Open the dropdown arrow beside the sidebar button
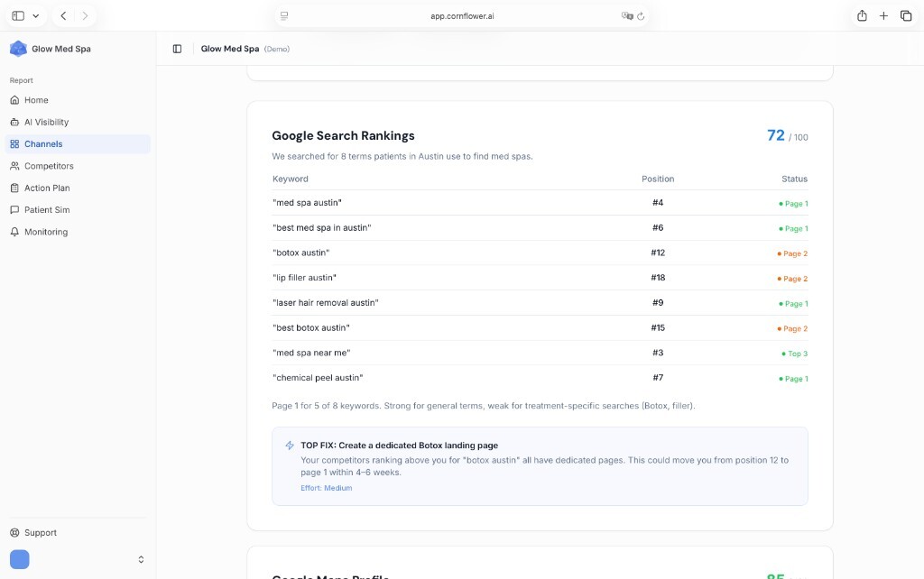Screen dimensions: 924x579 click(34, 15)
